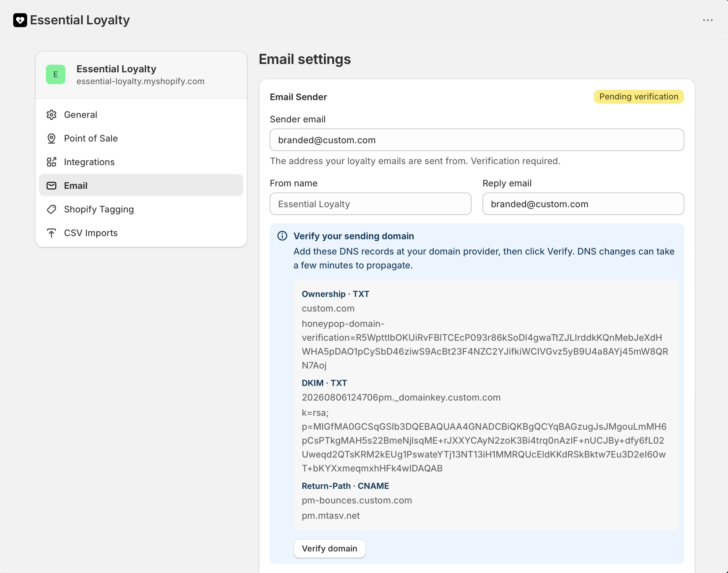Click the Email Sender section title
Screen dimensions: 728x573
(298, 97)
